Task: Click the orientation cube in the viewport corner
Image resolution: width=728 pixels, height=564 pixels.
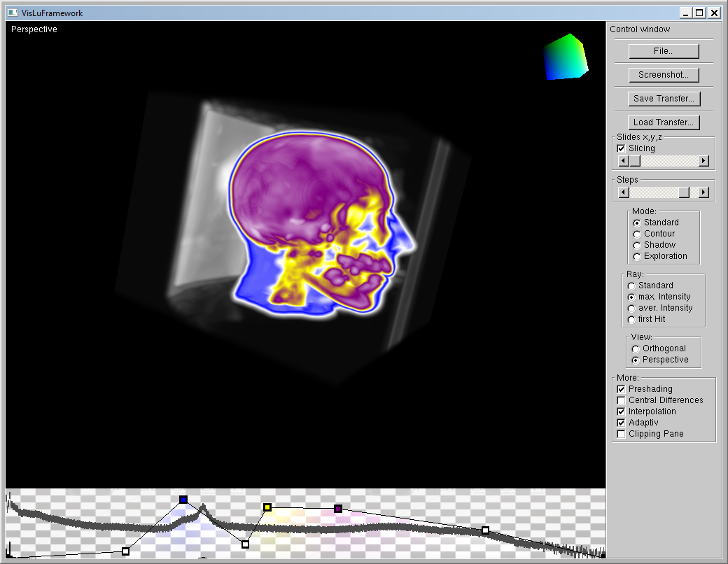Action: click(x=564, y=56)
